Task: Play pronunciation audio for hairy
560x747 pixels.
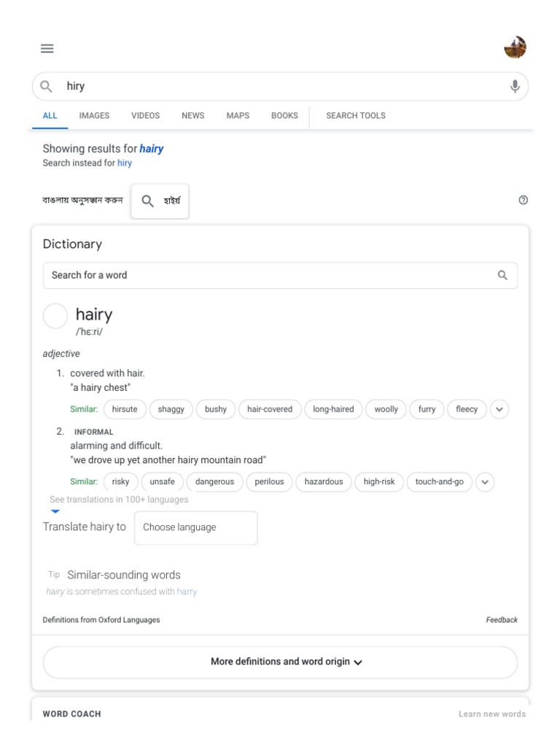Action: [x=55, y=316]
